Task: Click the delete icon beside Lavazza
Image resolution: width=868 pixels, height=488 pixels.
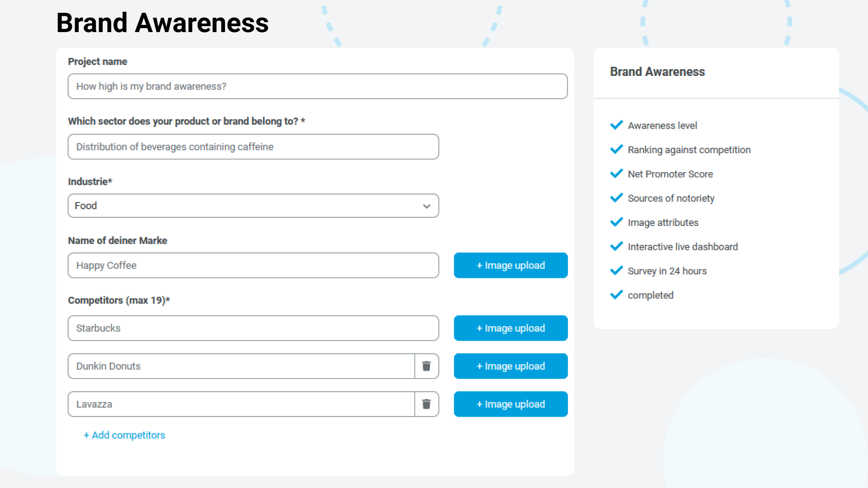Action: pos(426,404)
